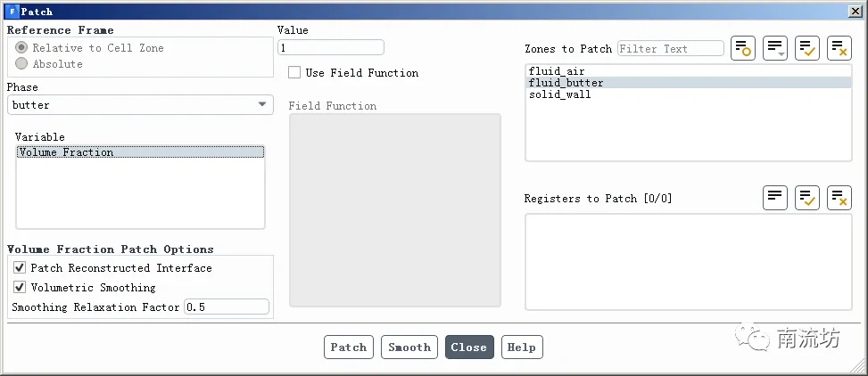
Task: Select solid_wall zone in the list
Action: (559, 94)
